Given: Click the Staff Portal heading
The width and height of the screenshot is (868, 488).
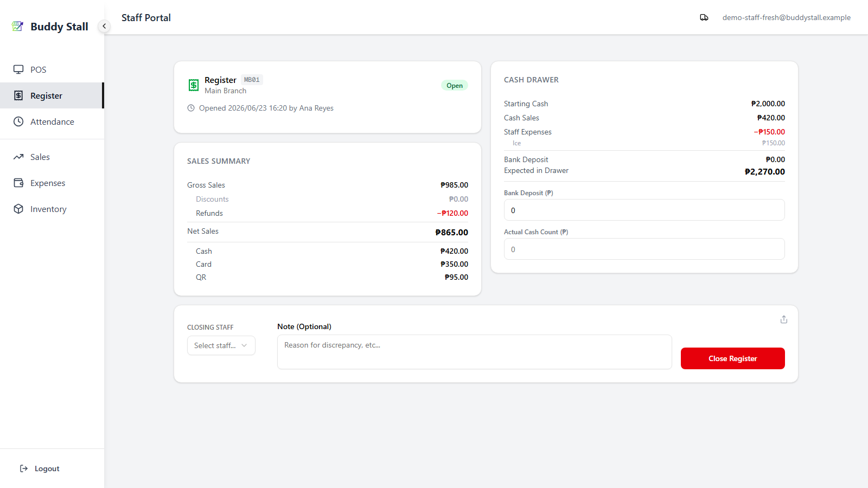Looking at the screenshot, I should pyautogui.click(x=146, y=17).
